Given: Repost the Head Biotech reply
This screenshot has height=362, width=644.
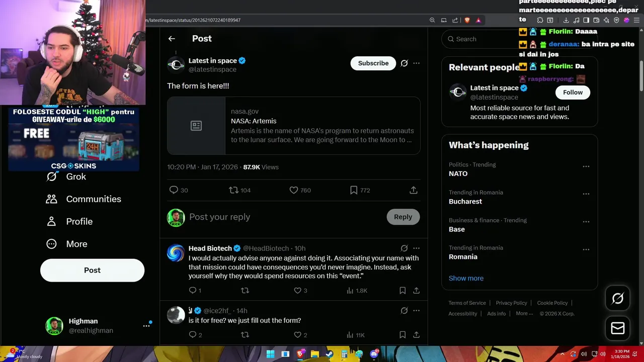Looking at the screenshot, I should (245, 291).
